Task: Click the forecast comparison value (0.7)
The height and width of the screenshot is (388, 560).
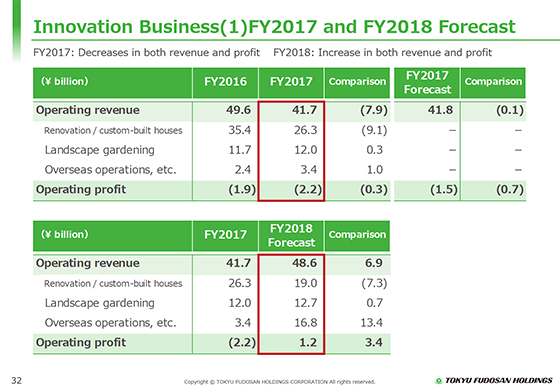Action: click(x=510, y=189)
